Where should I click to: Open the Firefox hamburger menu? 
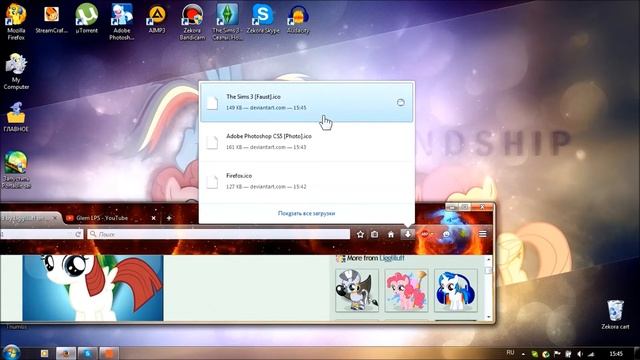pyautogui.click(x=482, y=234)
